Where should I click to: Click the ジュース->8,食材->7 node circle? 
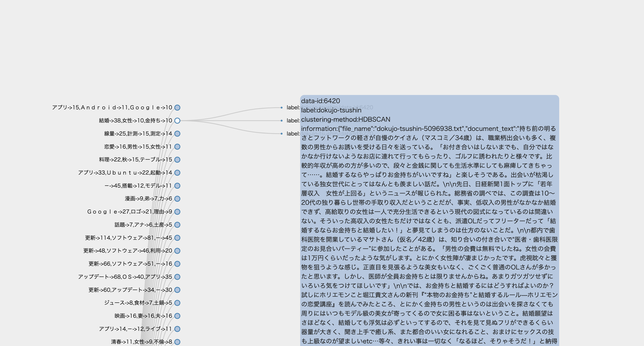[177, 303]
